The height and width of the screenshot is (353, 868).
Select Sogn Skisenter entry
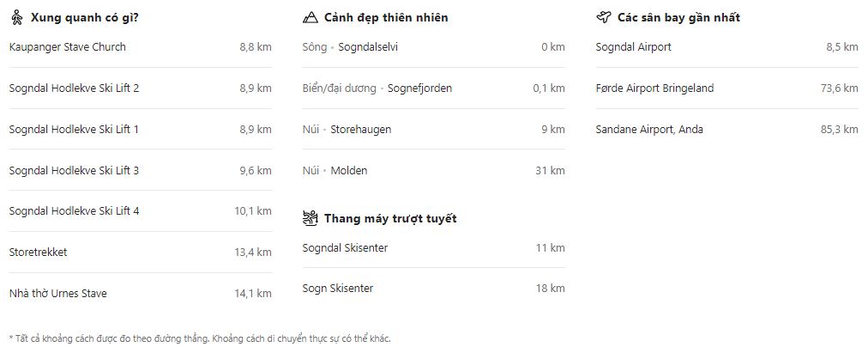433,289
